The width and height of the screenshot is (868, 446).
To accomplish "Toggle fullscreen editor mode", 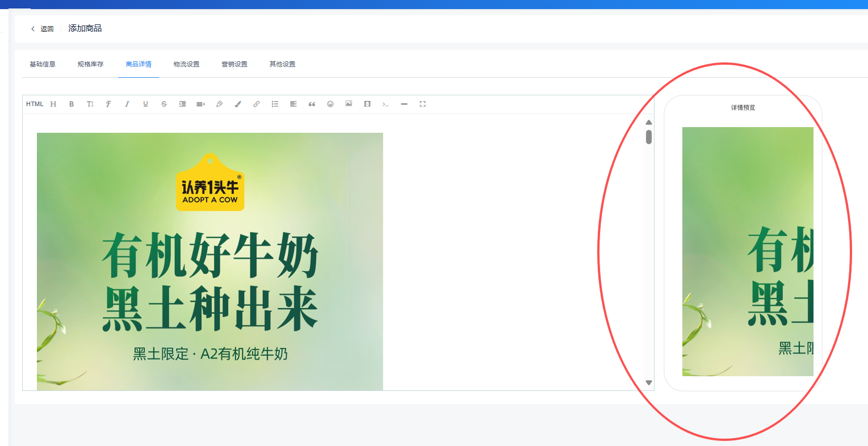I will click(x=422, y=104).
